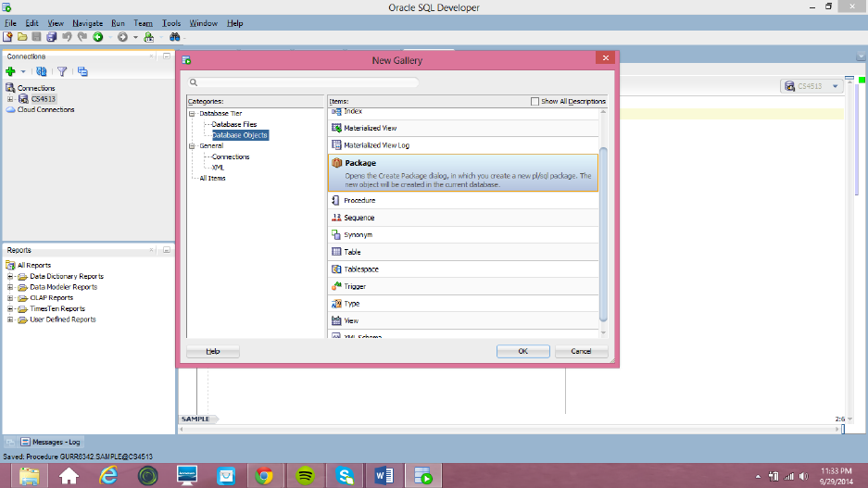Open the File menu
868x488 pixels.
click(10, 23)
